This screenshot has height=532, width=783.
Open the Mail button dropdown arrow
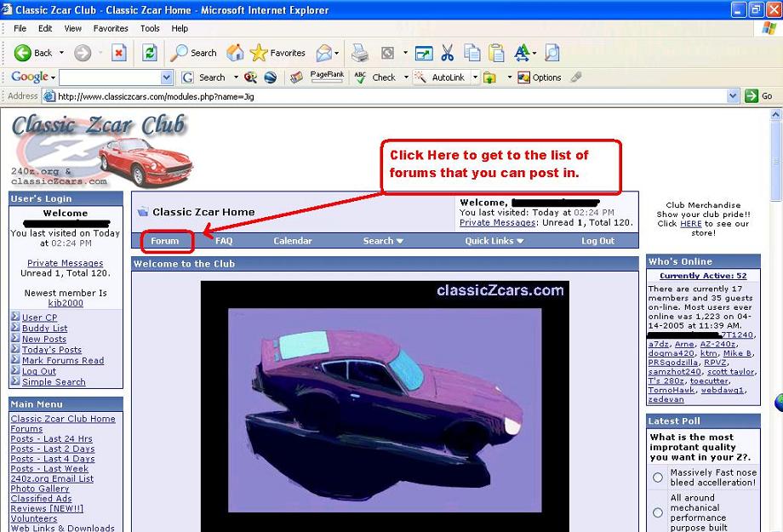coord(336,53)
